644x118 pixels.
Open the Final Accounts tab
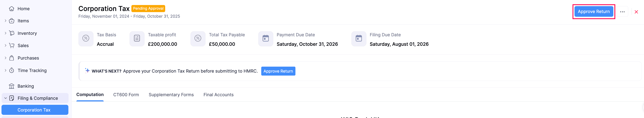click(218, 95)
